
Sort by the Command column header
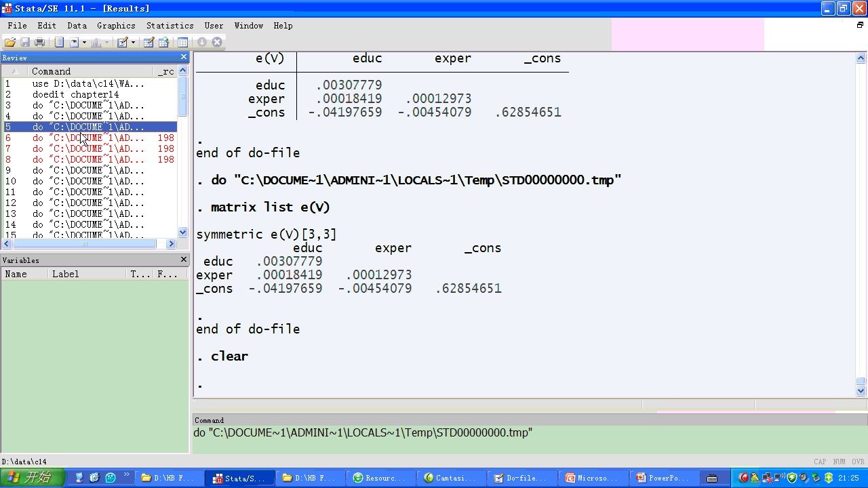91,71
